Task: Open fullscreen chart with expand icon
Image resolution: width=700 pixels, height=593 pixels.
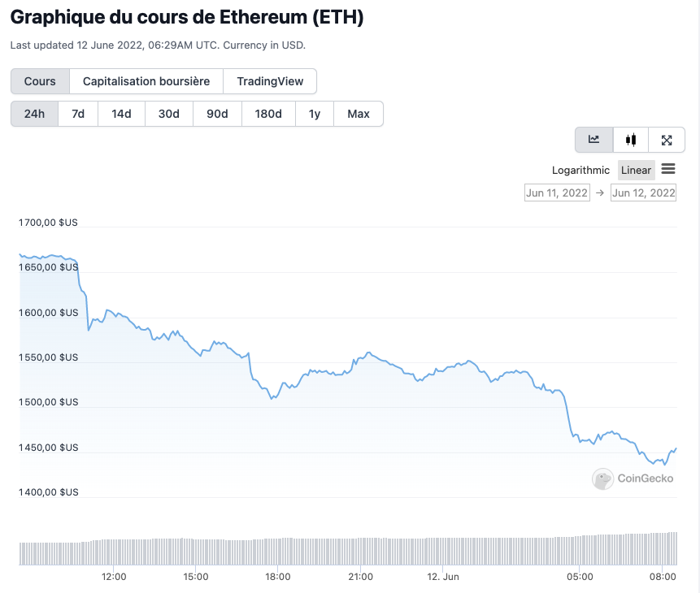Action: [667, 140]
